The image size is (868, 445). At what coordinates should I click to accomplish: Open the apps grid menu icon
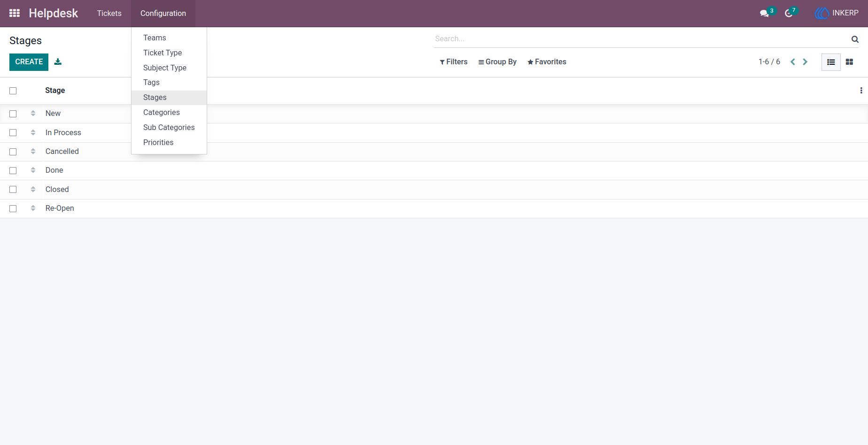pos(15,13)
